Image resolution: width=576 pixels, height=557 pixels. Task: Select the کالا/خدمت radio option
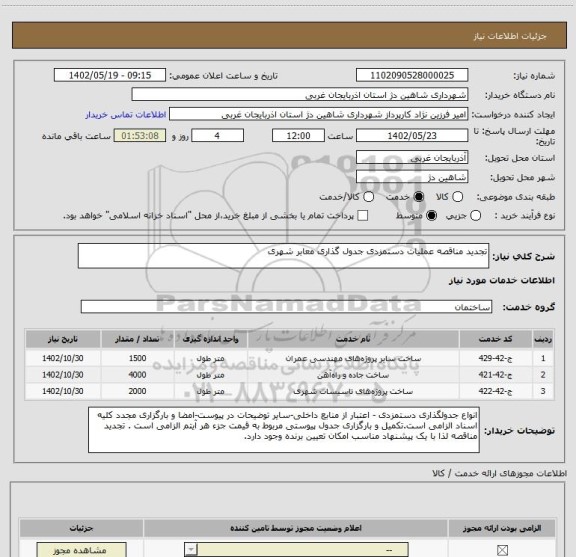[x=368, y=197]
